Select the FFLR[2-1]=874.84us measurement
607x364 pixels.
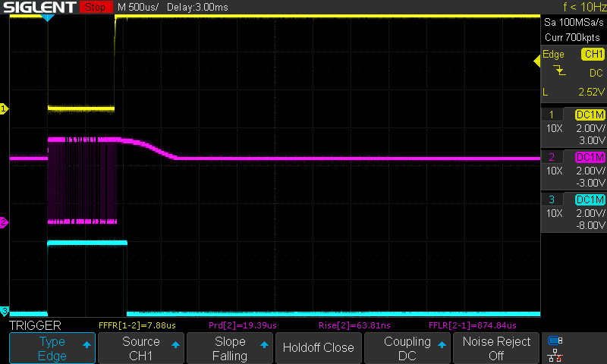tap(472, 326)
